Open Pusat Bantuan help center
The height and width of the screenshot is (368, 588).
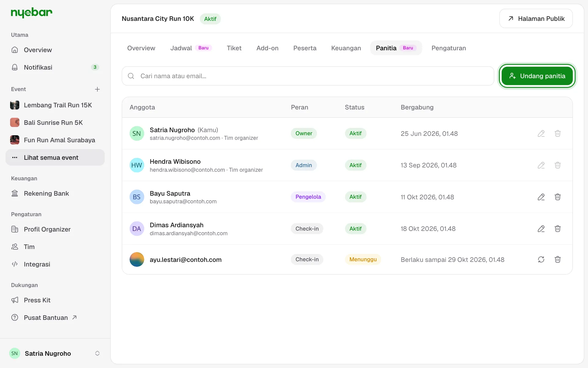point(55,318)
